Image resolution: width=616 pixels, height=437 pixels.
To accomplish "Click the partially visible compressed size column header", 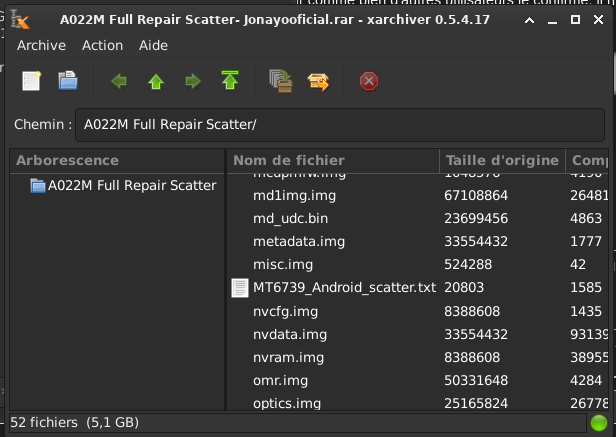I will 587,161.
